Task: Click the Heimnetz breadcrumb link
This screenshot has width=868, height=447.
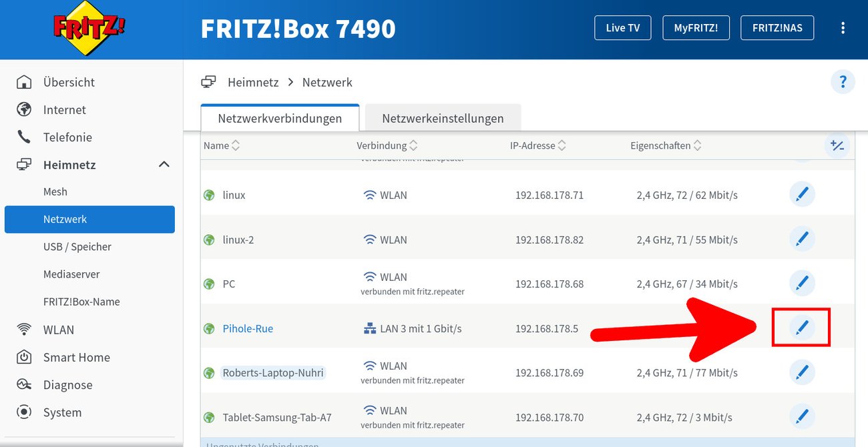Action: tap(252, 81)
